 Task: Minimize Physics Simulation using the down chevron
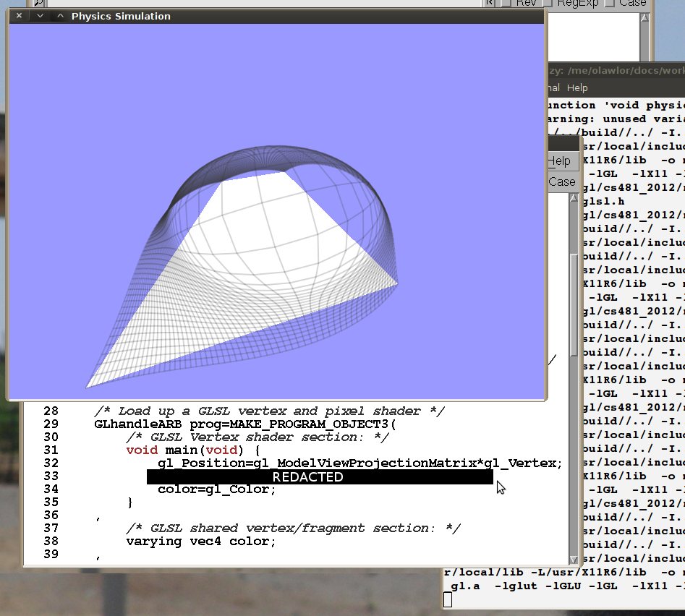pos(40,16)
